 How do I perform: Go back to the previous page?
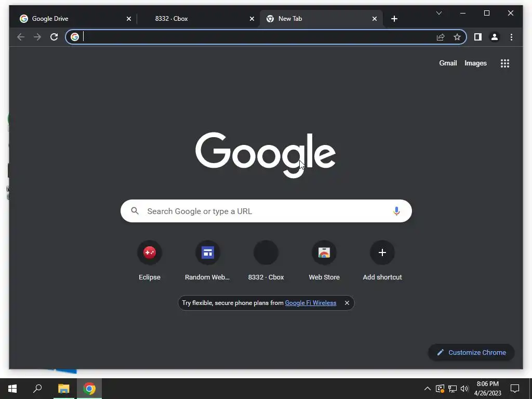[x=21, y=37]
